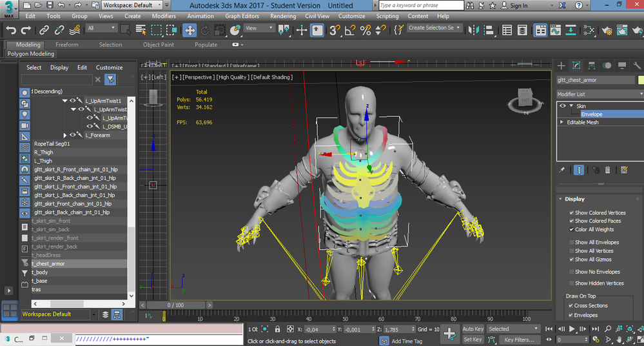Switch to the Freeform ribbon tab
This screenshot has height=346, width=644.
(67, 45)
